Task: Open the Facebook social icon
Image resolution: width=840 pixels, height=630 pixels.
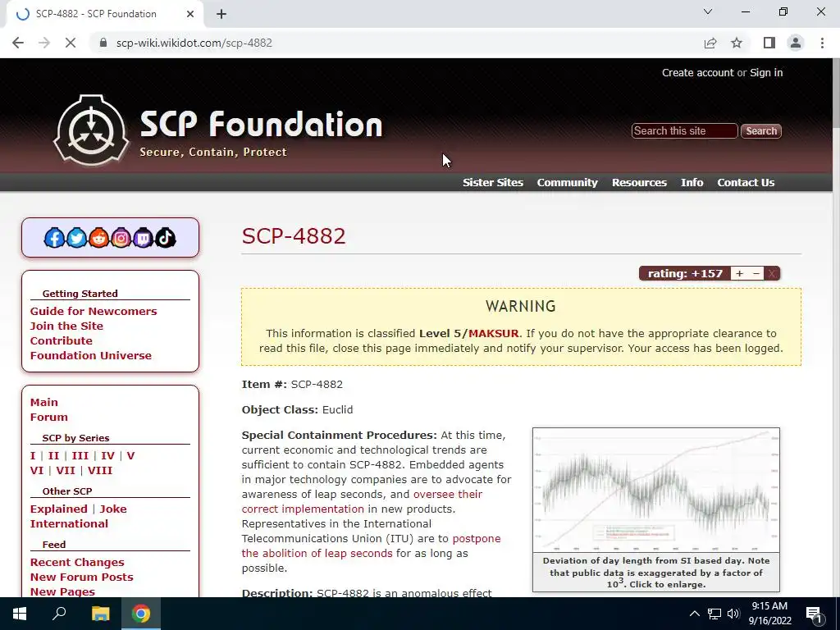Action: click(54, 238)
